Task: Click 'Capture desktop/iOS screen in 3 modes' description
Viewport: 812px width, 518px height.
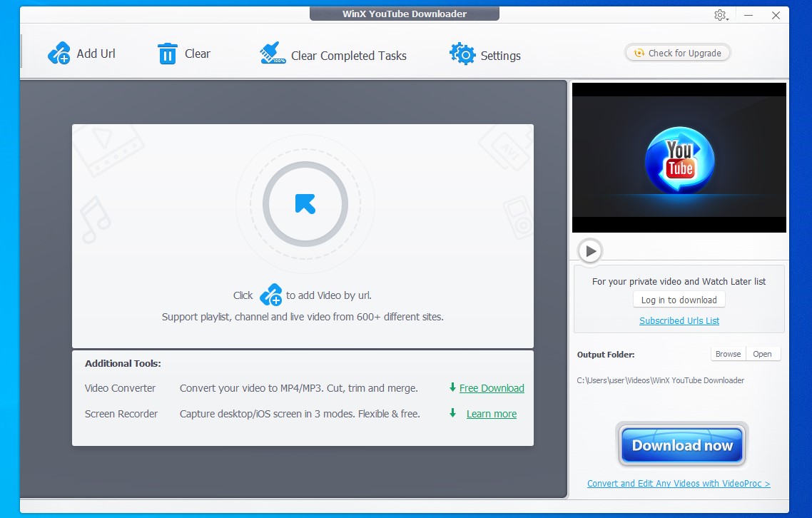Action: click(x=300, y=414)
